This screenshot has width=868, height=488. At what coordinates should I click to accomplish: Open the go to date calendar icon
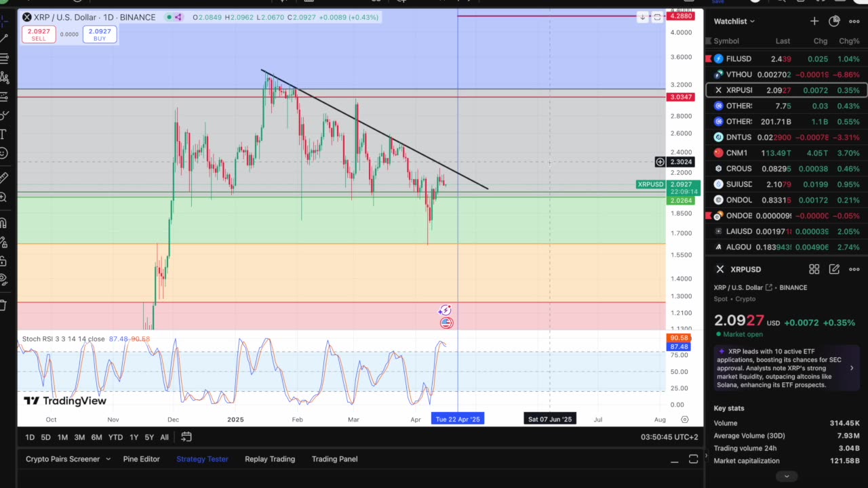tap(186, 437)
